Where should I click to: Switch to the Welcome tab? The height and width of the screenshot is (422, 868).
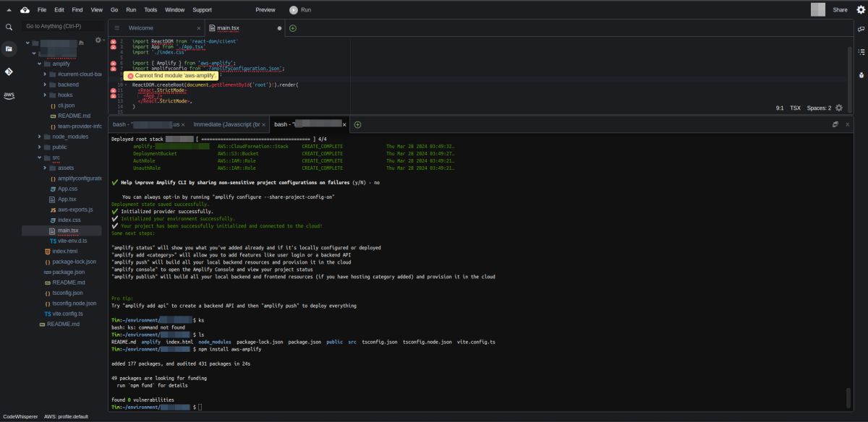pos(141,28)
